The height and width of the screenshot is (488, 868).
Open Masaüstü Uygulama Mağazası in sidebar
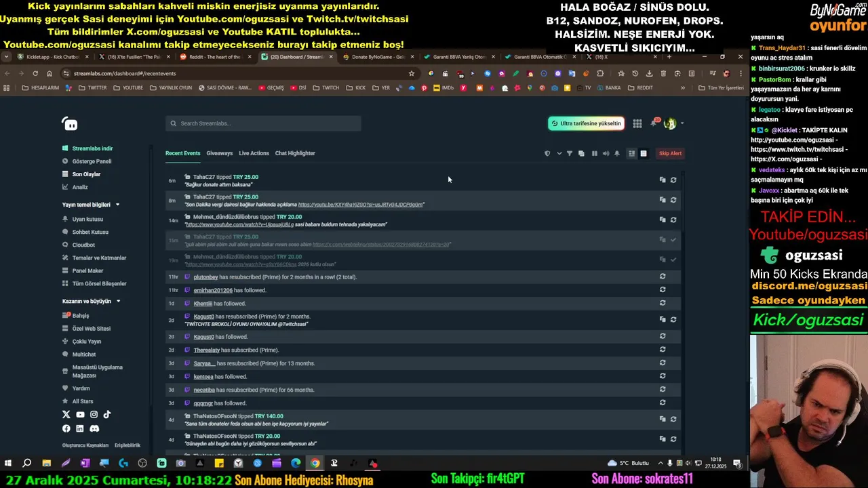point(93,371)
